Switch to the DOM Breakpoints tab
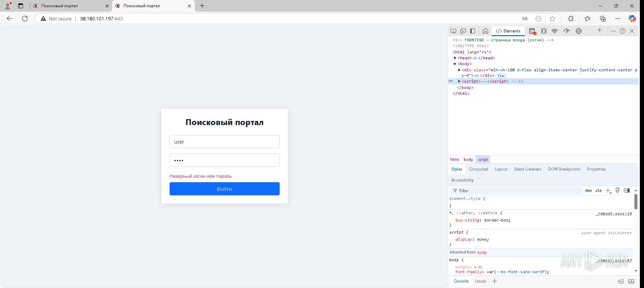The width and height of the screenshot is (644, 288). pos(564,169)
